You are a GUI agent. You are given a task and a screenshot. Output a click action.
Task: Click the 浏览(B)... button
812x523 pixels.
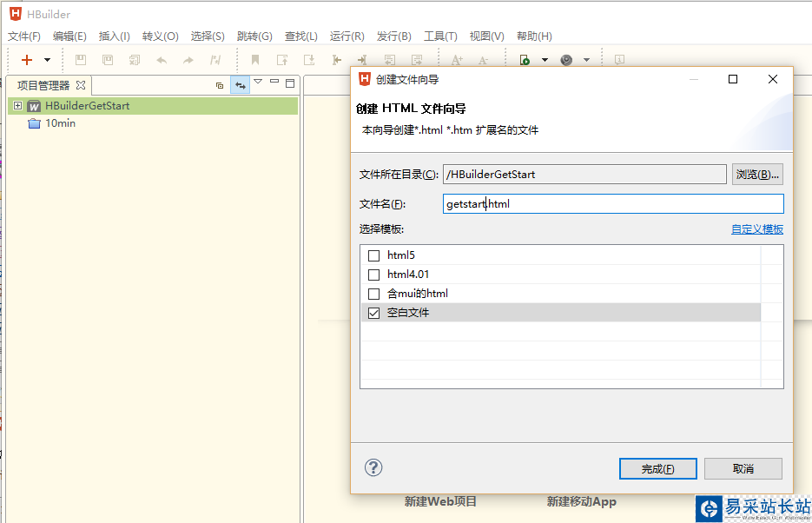pos(757,175)
